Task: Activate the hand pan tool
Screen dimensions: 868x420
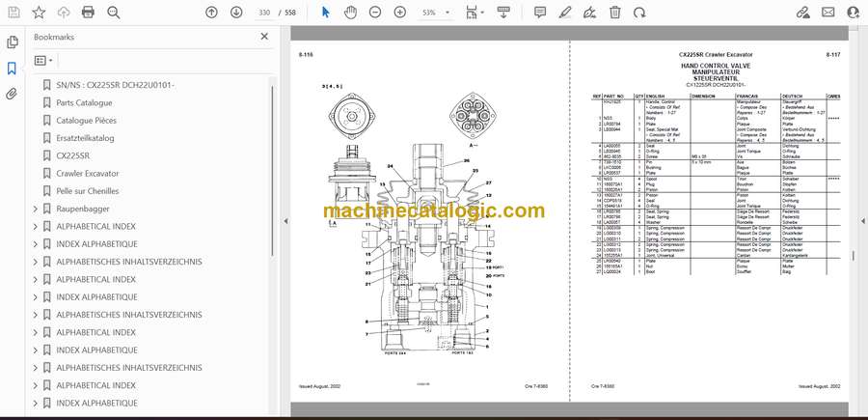Action: click(x=350, y=13)
